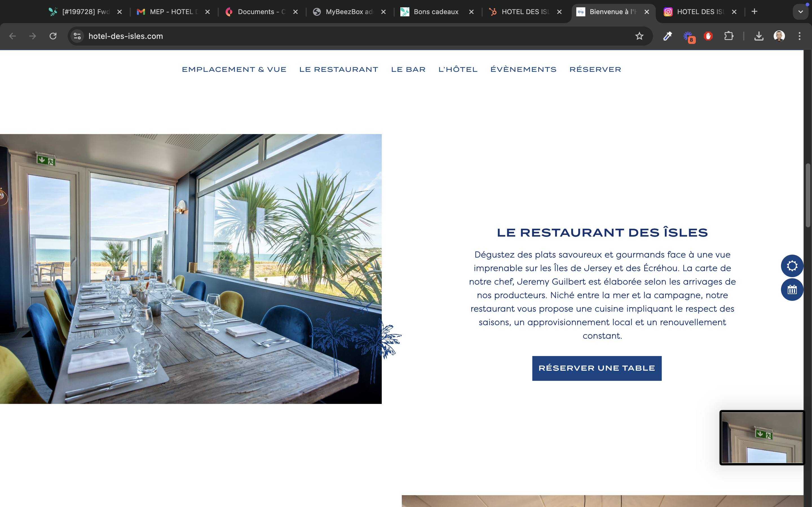Click the RÉSERVER navigation link

595,69
